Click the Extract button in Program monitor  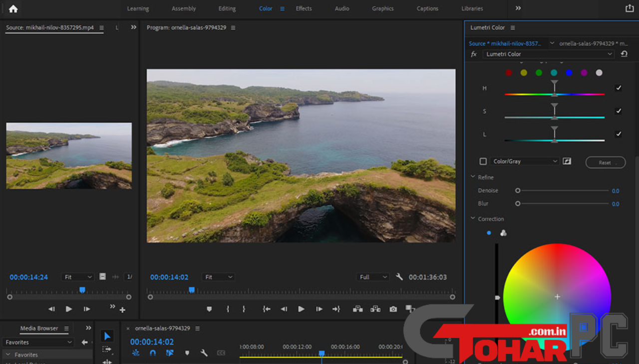(x=375, y=309)
